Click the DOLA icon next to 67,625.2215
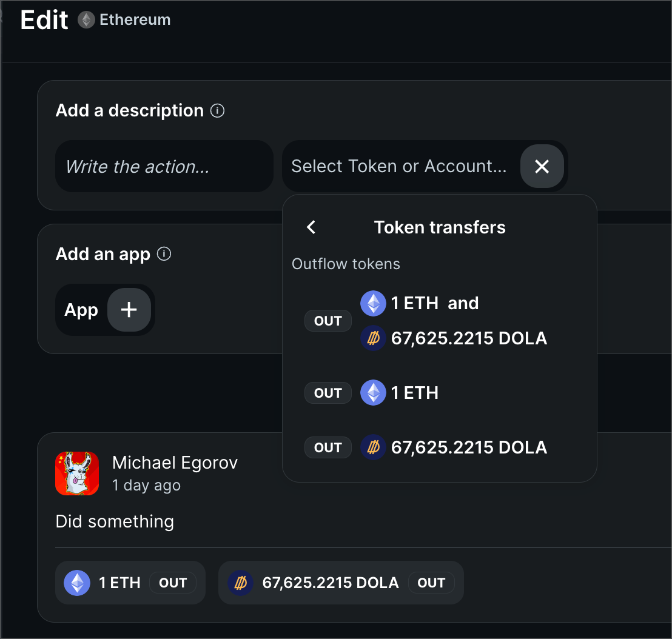This screenshot has width=672, height=639. (373, 338)
